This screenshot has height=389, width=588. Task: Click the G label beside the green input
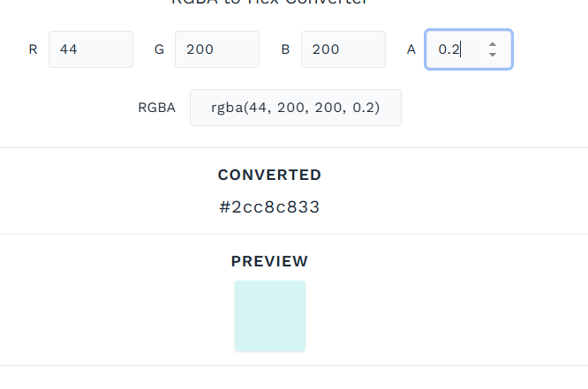pos(159,49)
